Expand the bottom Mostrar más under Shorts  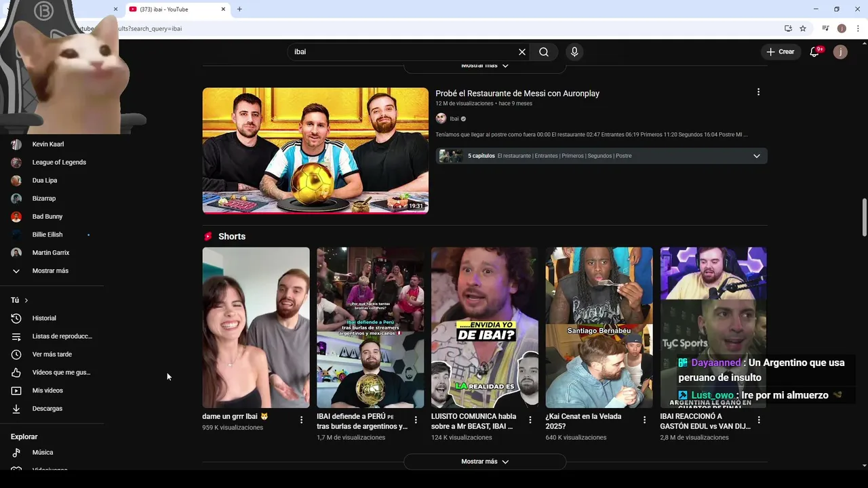(485, 462)
